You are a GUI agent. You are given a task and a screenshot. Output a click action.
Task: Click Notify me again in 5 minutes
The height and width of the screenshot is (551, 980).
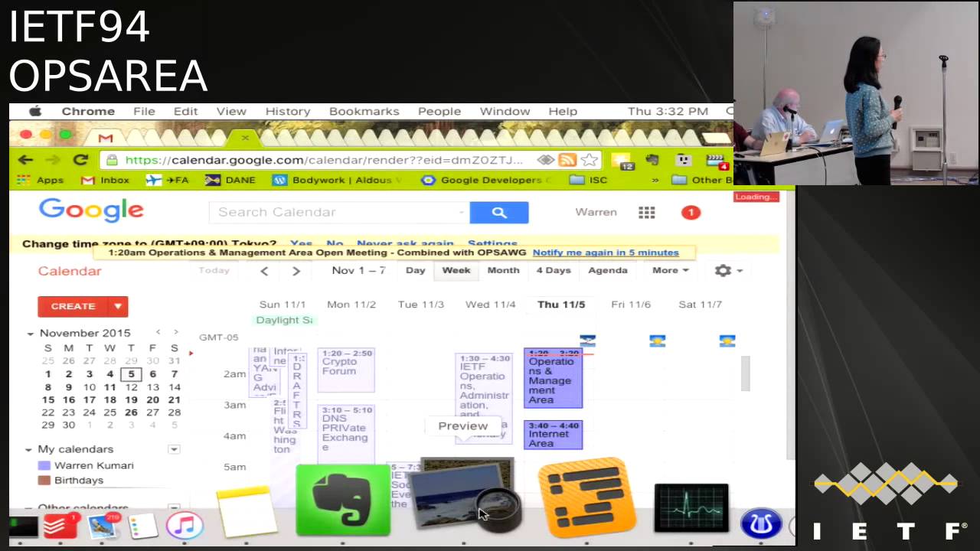(606, 253)
